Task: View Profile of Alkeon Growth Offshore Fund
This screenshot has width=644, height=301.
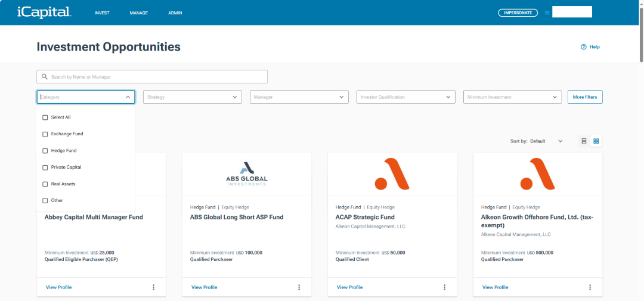Action: (495, 287)
